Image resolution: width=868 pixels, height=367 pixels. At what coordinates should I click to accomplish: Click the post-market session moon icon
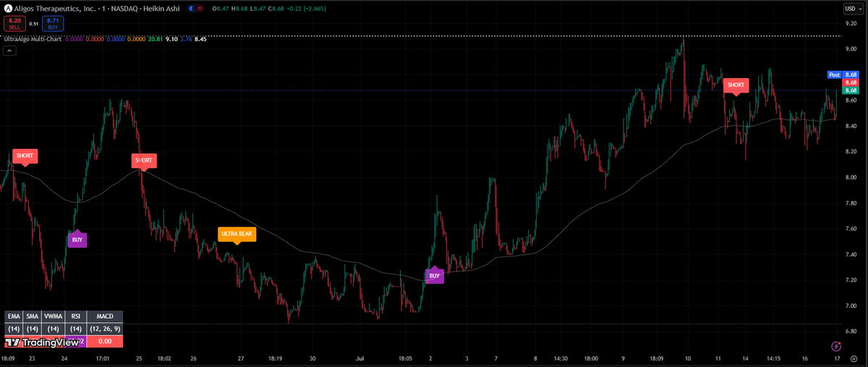coord(190,9)
